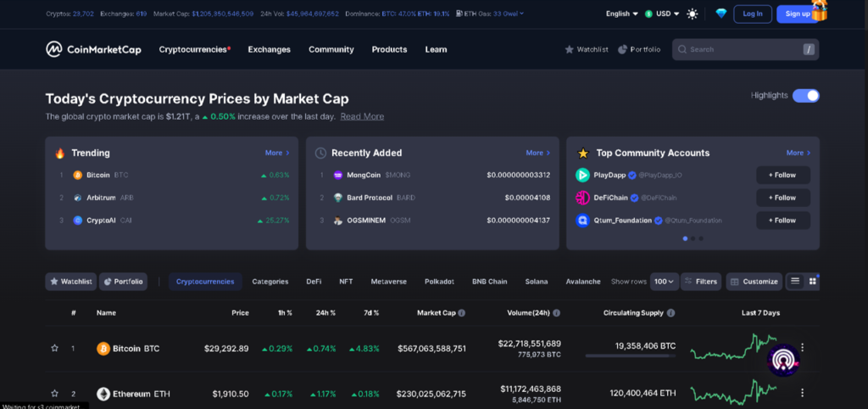Select the DeFi tab
868x409 pixels.
click(314, 282)
